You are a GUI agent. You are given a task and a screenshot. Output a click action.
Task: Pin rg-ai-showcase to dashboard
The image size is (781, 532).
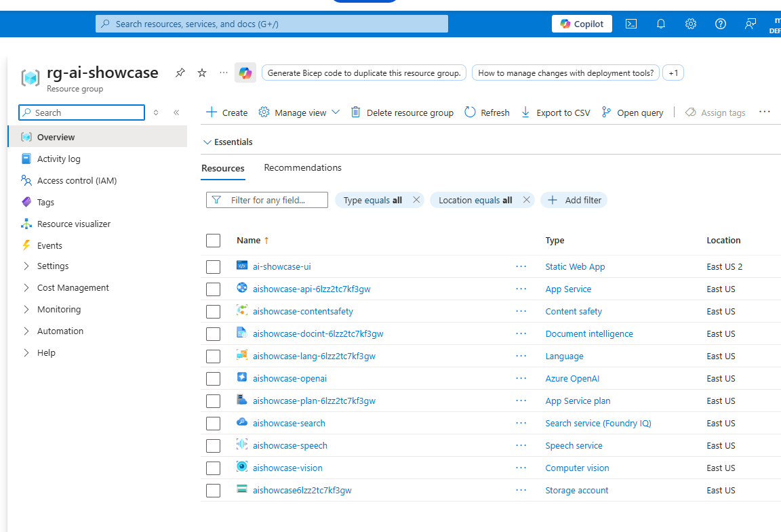[x=180, y=73]
